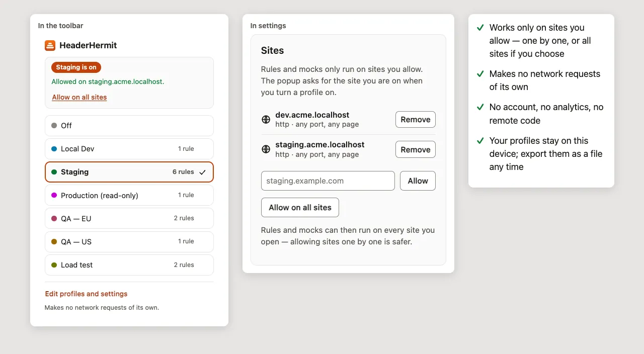Open 'Edit profiles and settings'
The width and height of the screenshot is (644, 354).
pyautogui.click(x=86, y=294)
